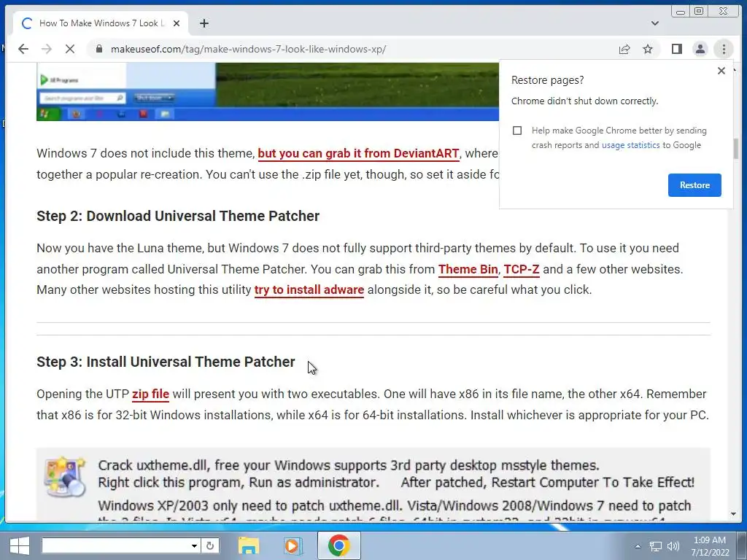
Task: Click the vertical scrollbar thumb
Action: click(x=735, y=149)
